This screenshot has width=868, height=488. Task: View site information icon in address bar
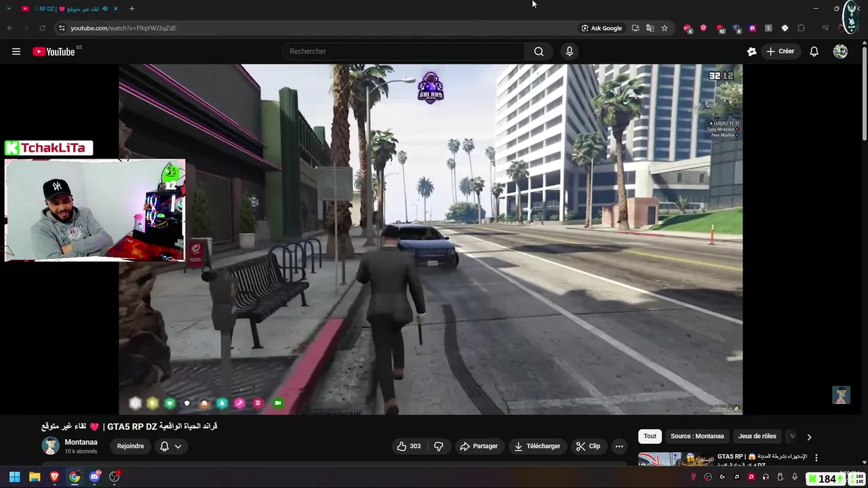pos(61,28)
